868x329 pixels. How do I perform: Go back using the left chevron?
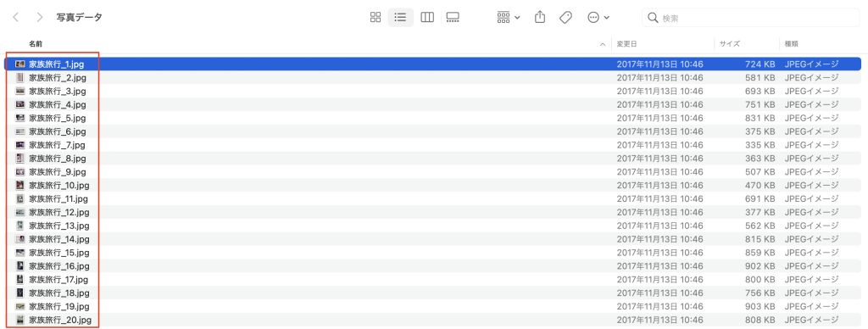tap(15, 17)
